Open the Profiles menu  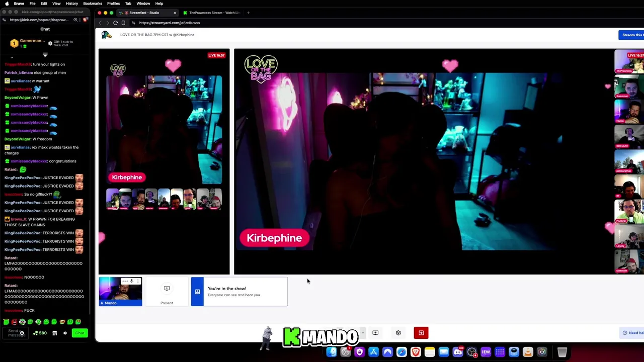coord(113,4)
